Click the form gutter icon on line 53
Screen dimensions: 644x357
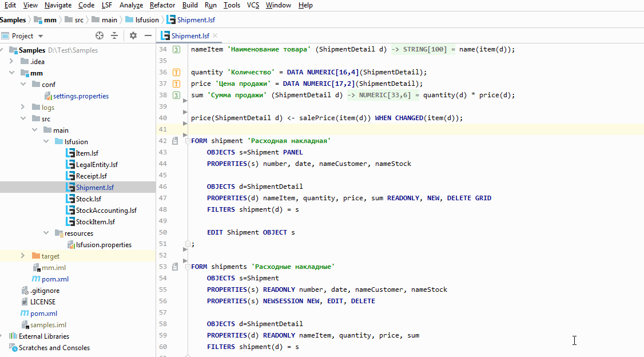(175, 267)
